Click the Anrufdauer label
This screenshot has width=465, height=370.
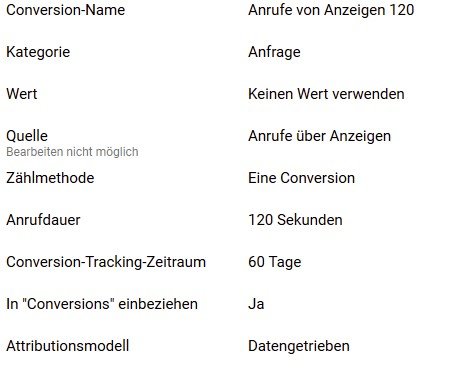pos(43,220)
